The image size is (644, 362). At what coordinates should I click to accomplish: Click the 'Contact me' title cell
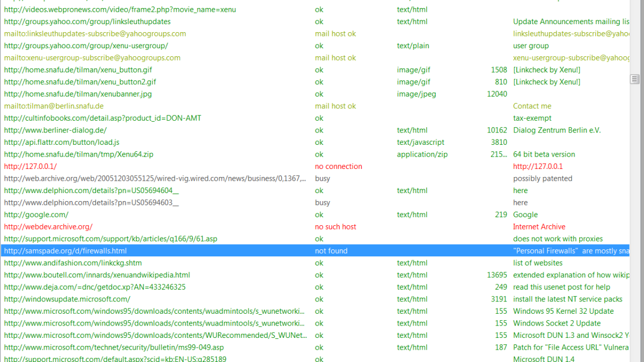click(x=532, y=106)
